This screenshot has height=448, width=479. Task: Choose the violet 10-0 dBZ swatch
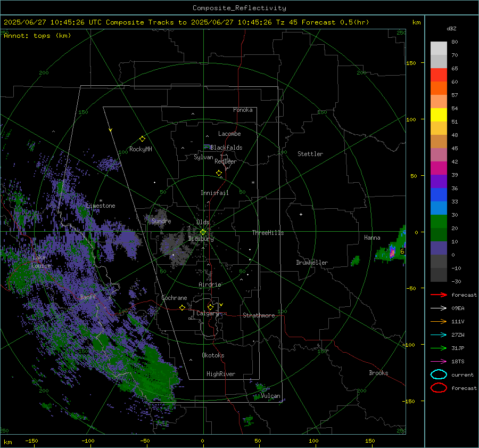pos(439,248)
